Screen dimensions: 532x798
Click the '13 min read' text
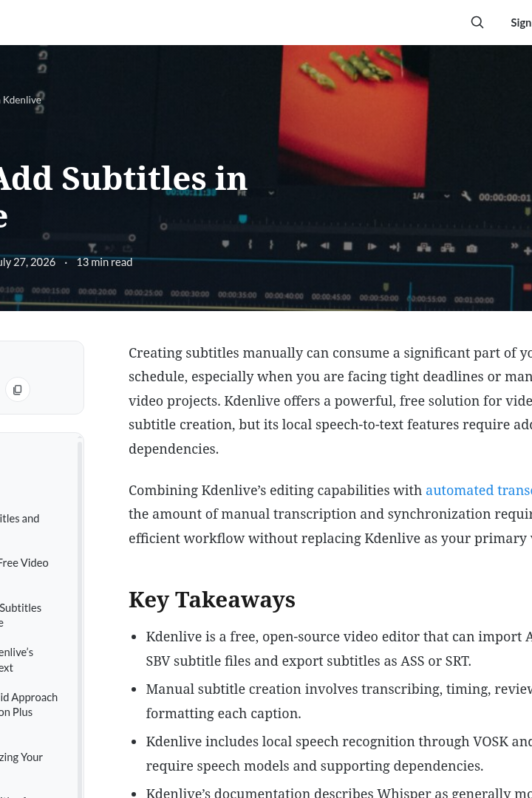(104, 262)
